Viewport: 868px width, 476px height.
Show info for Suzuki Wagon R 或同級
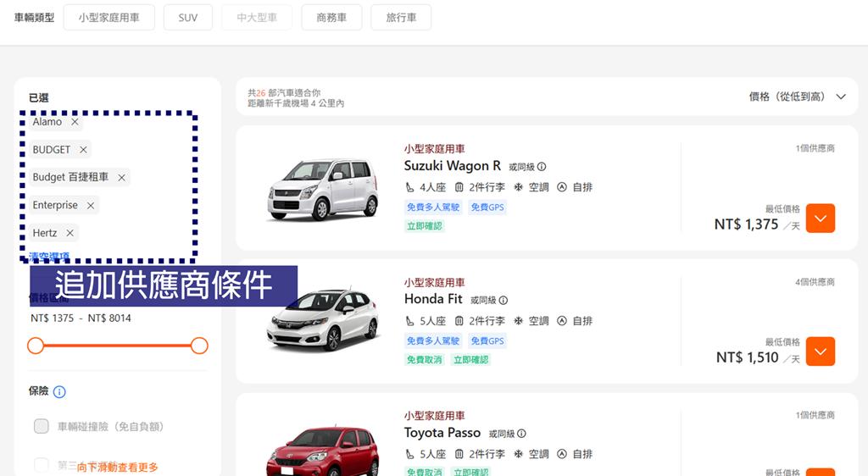tap(542, 166)
